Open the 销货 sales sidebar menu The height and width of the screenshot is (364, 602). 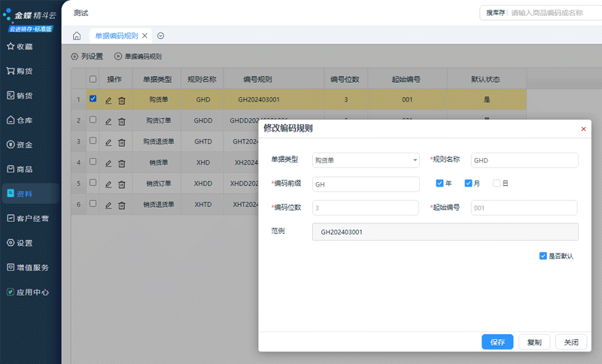tap(20, 96)
